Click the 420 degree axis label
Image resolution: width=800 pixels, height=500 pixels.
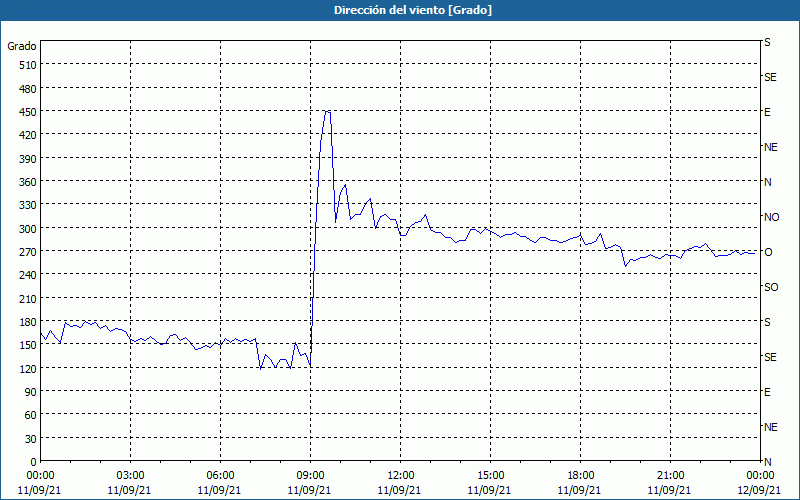pyautogui.click(x=28, y=135)
